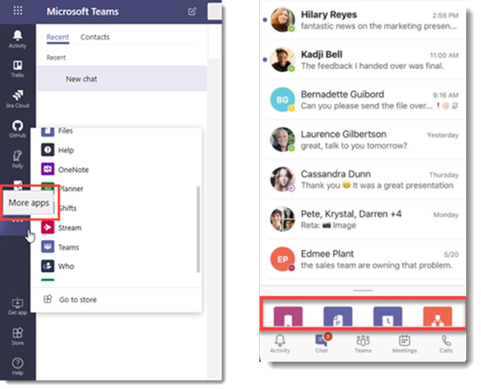Open the GitHub app in sidebar

(17, 129)
